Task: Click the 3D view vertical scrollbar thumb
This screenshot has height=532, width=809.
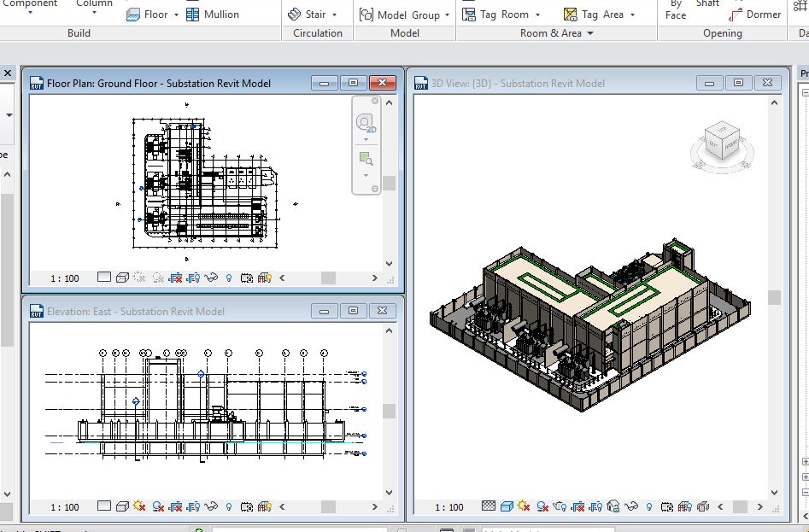Action: [774, 297]
